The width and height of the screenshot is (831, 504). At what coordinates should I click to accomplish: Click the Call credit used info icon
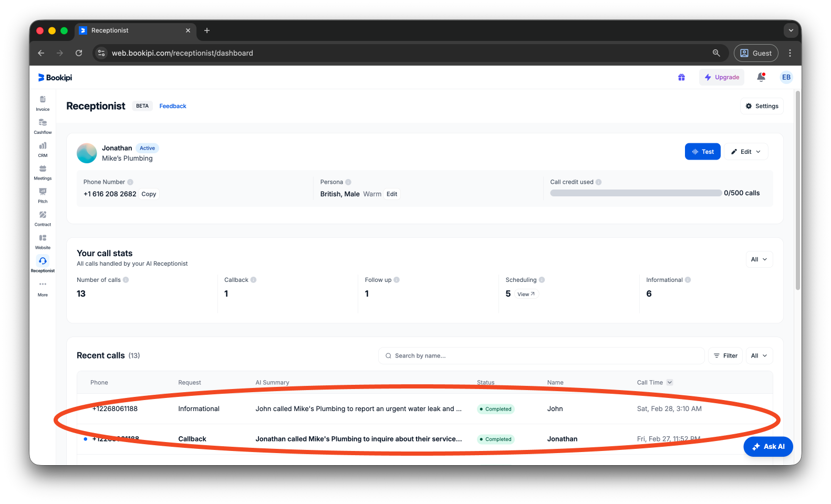click(598, 182)
